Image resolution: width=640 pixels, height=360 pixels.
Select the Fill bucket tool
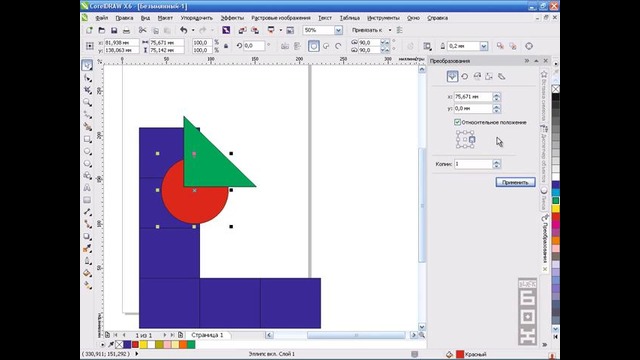click(87, 273)
